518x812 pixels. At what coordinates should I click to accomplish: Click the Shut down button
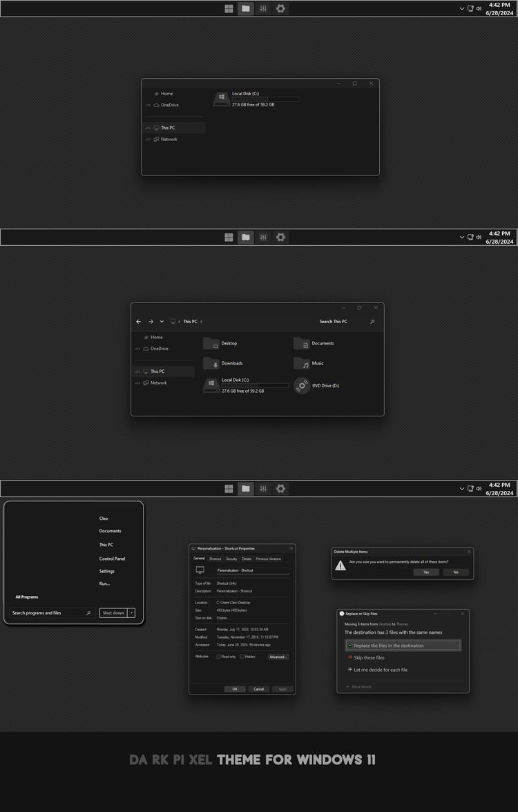tap(113, 613)
